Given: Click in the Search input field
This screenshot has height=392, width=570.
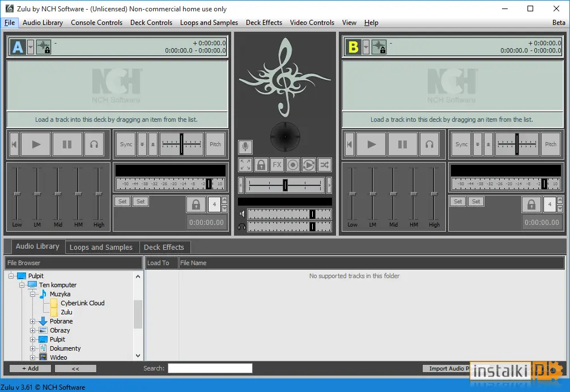Looking at the screenshot, I should point(210,368).
